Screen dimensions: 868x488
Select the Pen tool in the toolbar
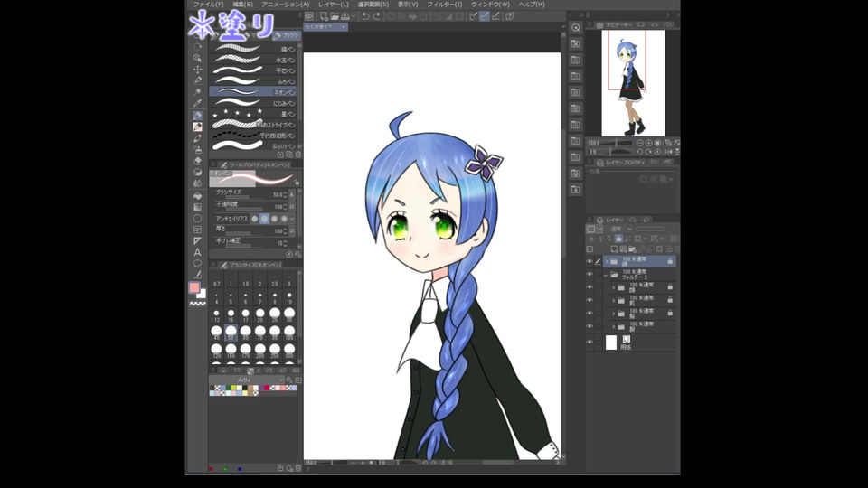(197, 115)
